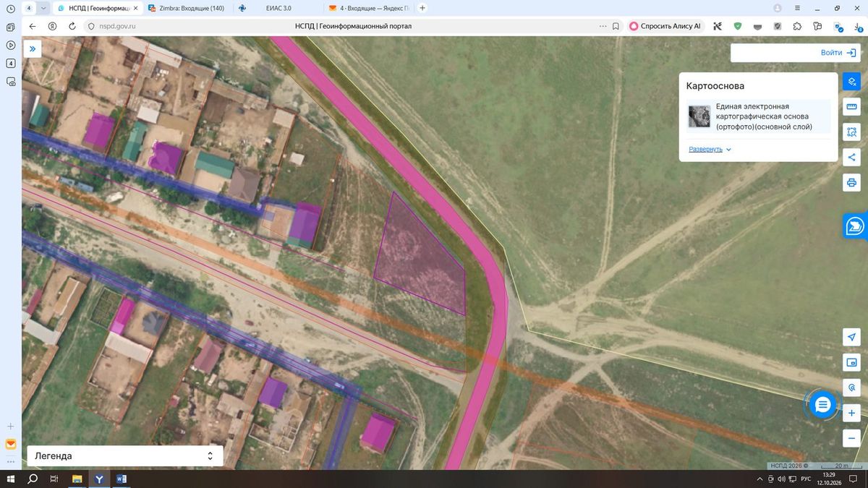The width and height of the screenshot is (868, 488).
Task: Click Спросить Алису AI button
Action: pyautogui.click(x=665, y=26)
